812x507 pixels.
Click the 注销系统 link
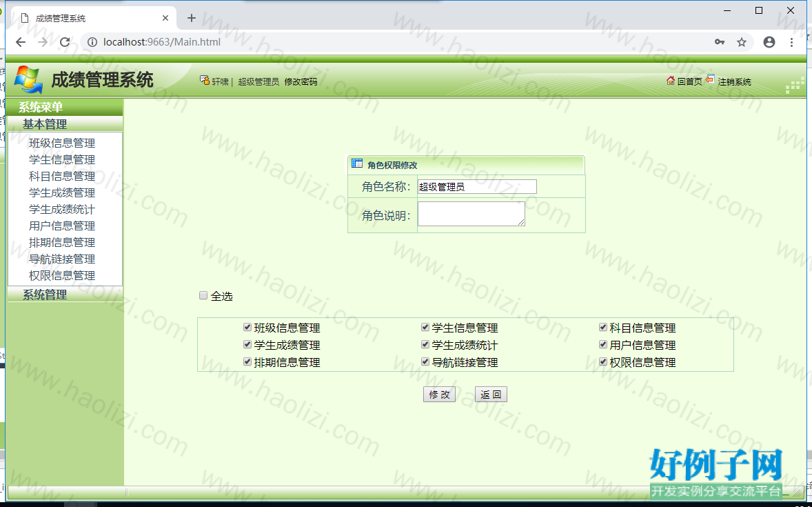coord(734,82)
